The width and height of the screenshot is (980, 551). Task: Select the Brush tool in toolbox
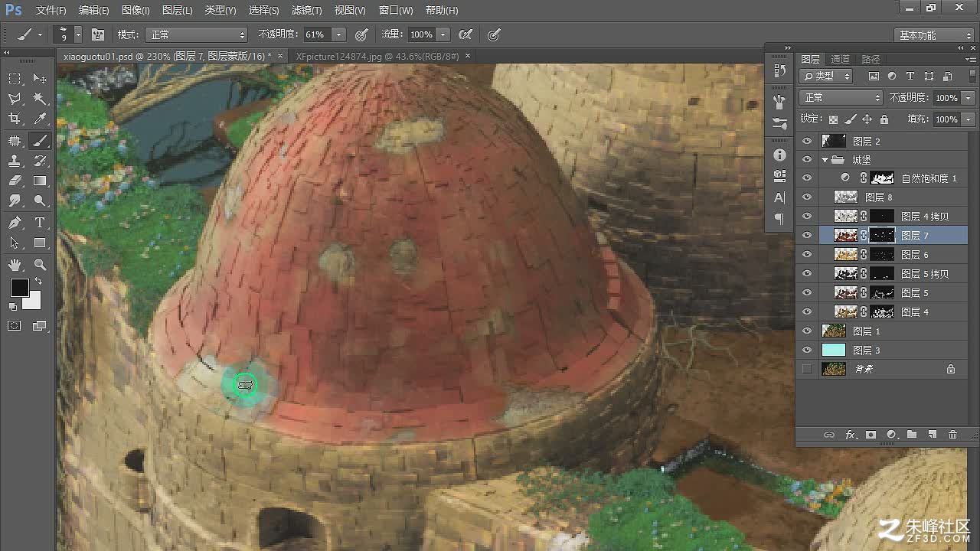click(x=40, y=141)
